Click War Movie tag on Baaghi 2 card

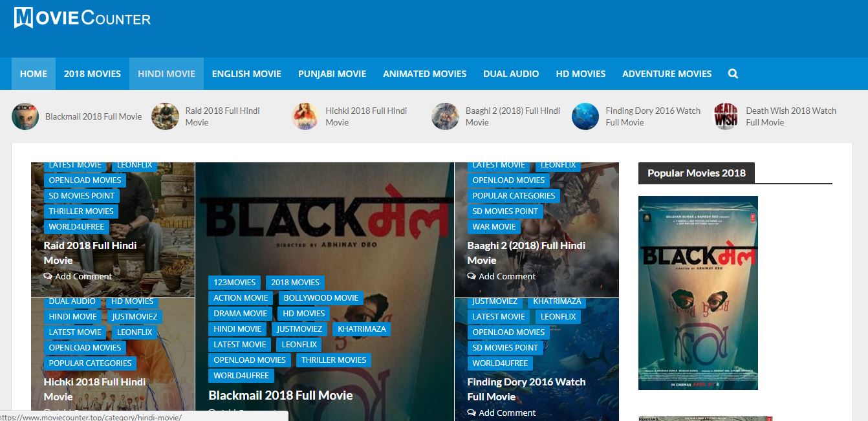494,226
